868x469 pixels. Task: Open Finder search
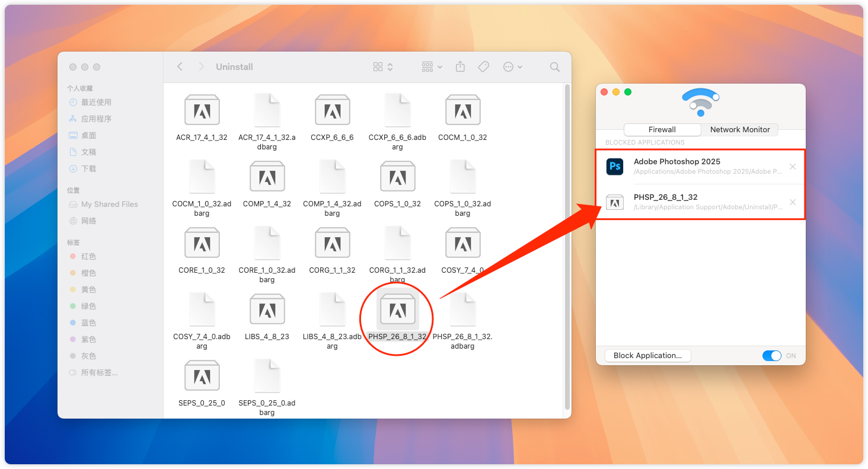tap(555, 67)
